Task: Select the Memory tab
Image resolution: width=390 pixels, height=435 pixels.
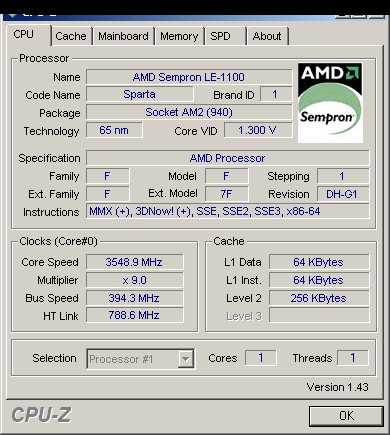Action: [179, 36]
